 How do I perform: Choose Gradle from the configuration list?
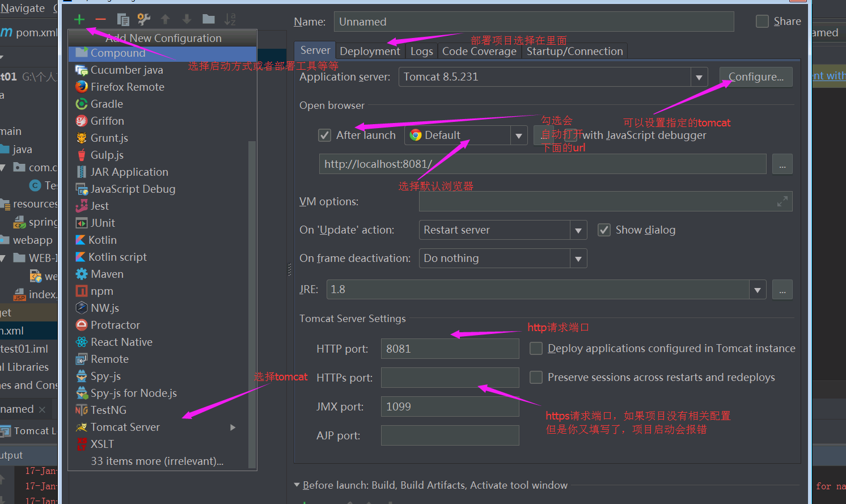click(x=162, y=104)
